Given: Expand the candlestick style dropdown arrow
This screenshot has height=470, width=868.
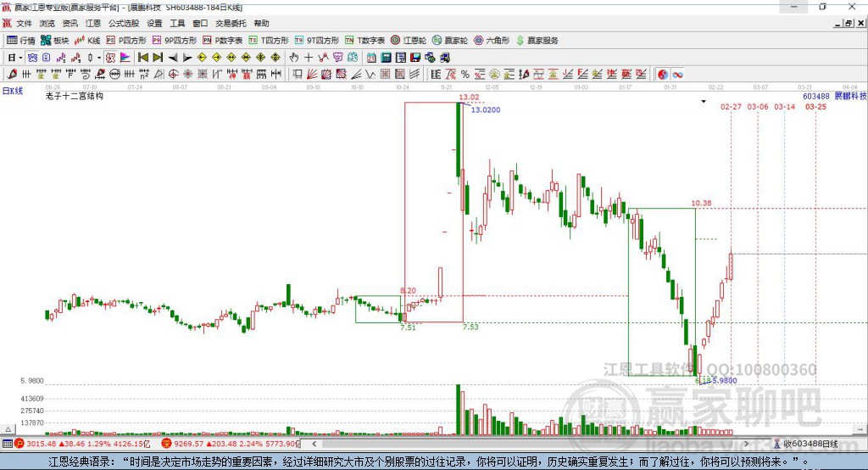Looking at the screenshot, I should point(99,58).
